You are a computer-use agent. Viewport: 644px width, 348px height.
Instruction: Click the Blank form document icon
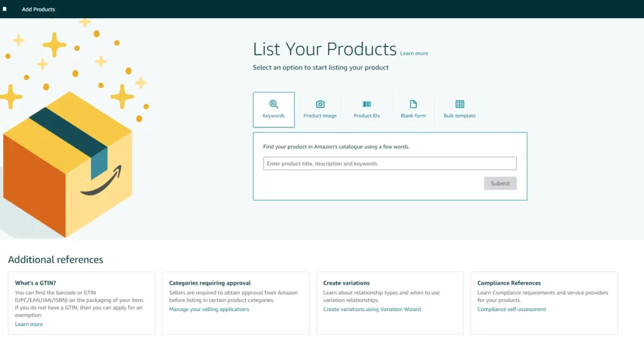point(413,104)
